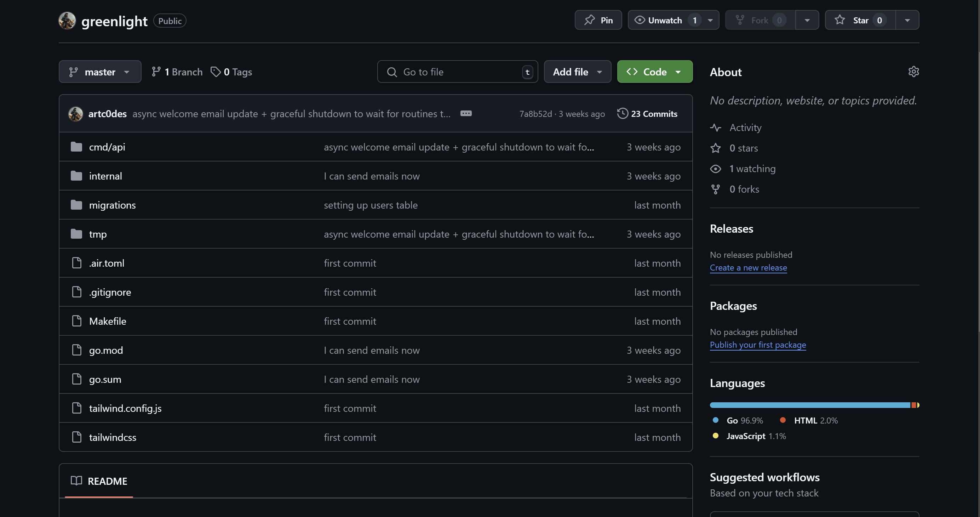Click Create a new release link

tap(748, 268)
